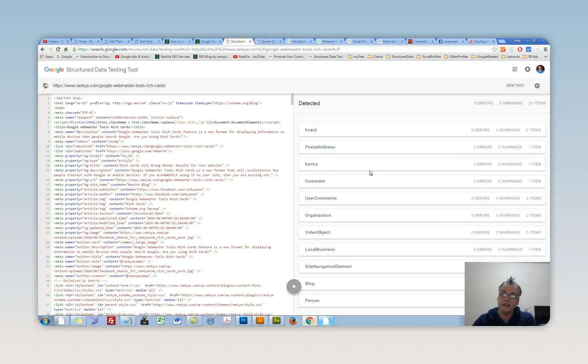Open the Acrobat PDF icon in taskbar
Image resolution: width=588 pixels, height=364 pixels.
tap(227, 321)
